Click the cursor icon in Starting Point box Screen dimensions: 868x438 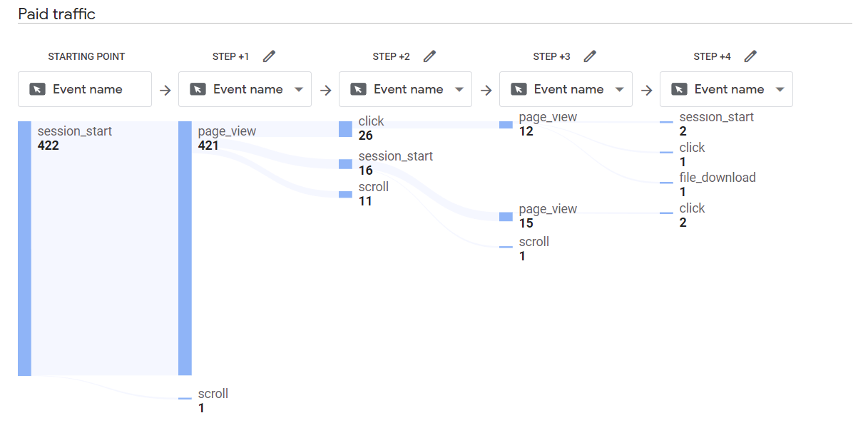[37, 89]
